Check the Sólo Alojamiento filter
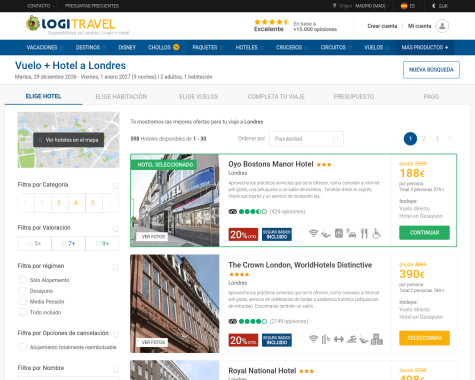The width and height of the screenshot is (475, 380). point(23,280)
